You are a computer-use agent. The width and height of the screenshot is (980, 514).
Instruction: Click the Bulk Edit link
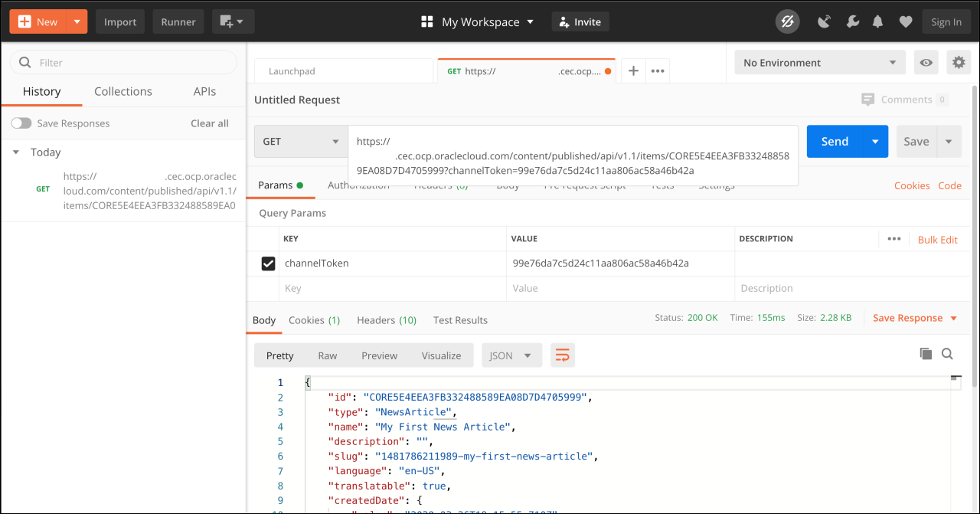(x=938, y=240)
